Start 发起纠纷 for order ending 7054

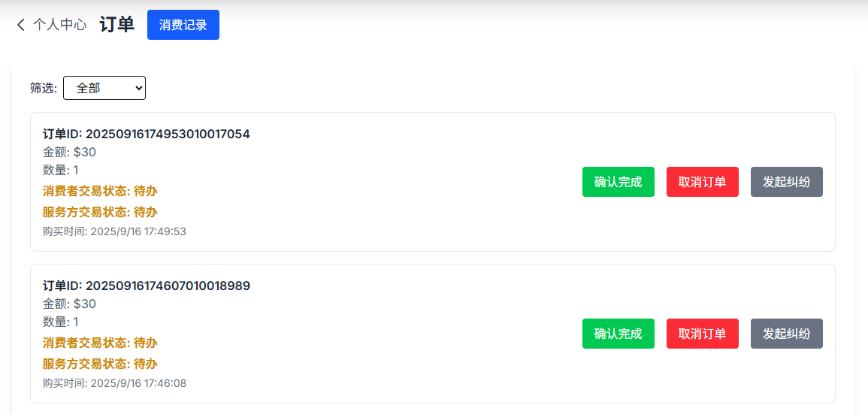(x=787, y=182)
